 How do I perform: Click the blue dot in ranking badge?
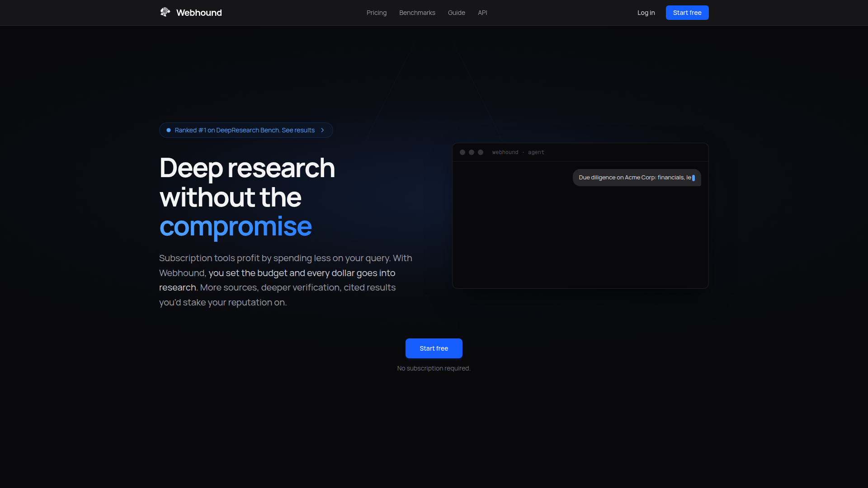click(x=169, y=130)
